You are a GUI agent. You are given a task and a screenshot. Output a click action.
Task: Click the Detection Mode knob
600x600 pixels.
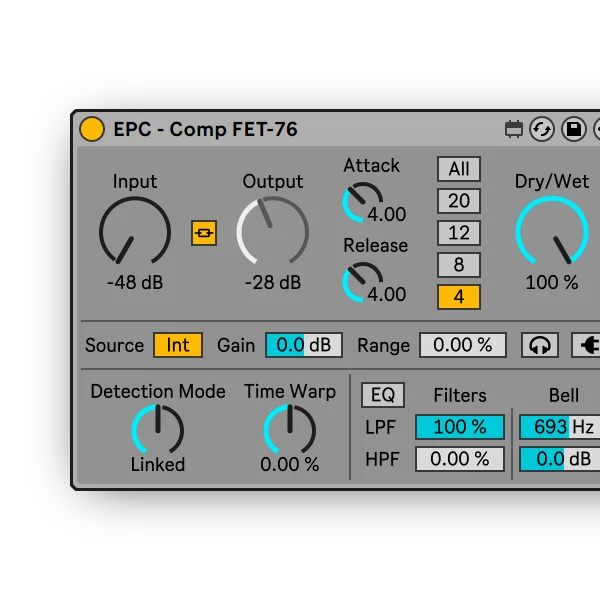click(x=158, y=429)
